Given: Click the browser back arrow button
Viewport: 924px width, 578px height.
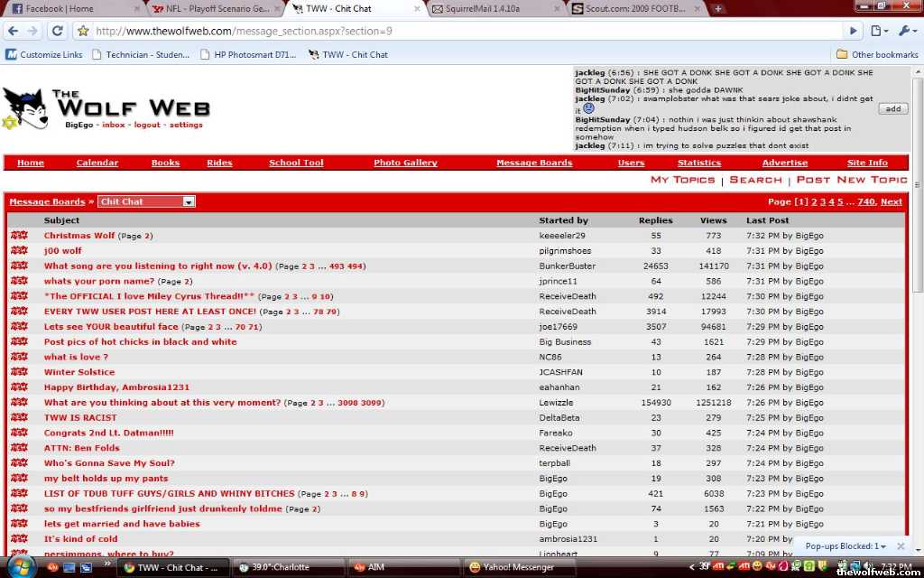Looking at the screenshot, I should pyautogui.click(x=12, y=31).
